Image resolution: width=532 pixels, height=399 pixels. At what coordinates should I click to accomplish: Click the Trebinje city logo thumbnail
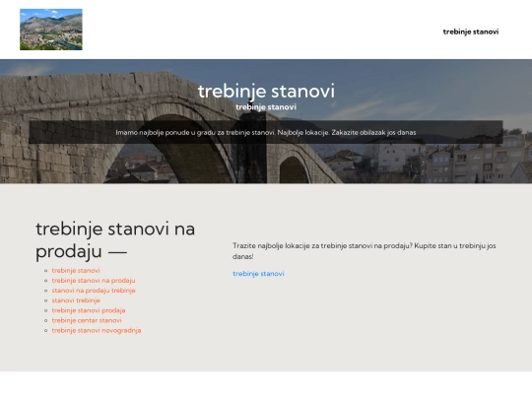coord(51,30)
